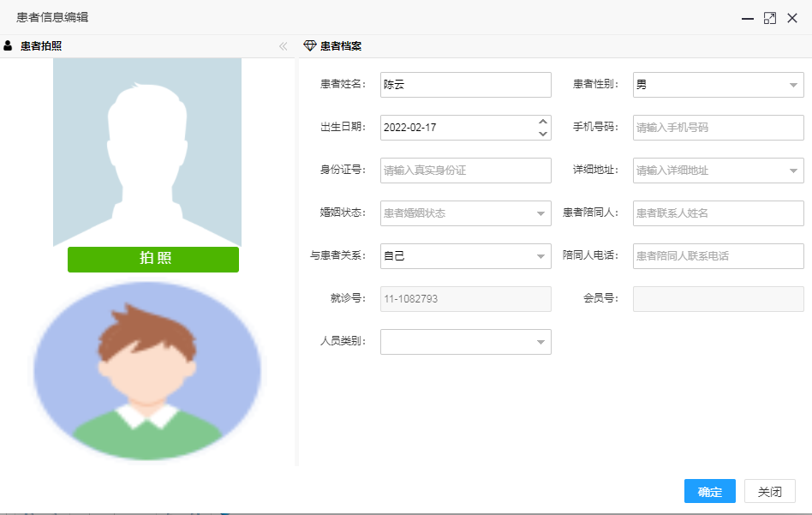
Task: Click the 人员类别 label
Action: coord(343,341)
